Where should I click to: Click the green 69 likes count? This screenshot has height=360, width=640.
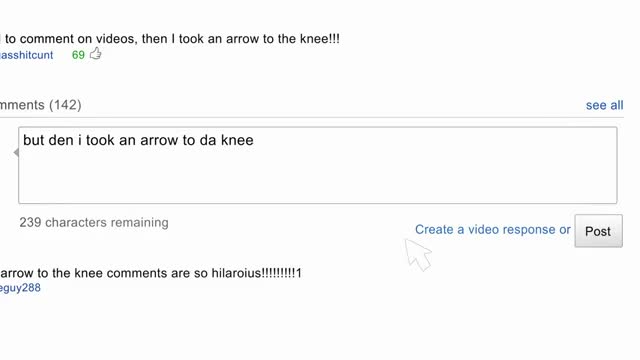click(x=78, y=55)
